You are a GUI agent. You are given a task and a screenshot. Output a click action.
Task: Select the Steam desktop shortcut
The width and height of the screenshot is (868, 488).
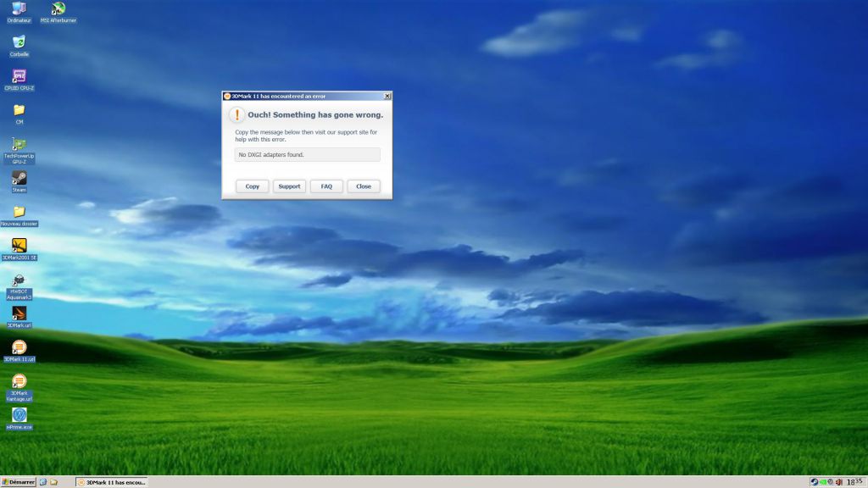pyautogui.click(x=19, y=181)
